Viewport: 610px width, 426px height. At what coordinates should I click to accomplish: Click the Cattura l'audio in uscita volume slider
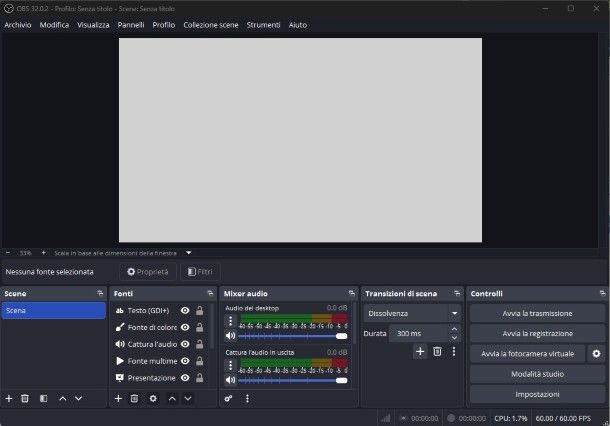[x=292, y=380]
